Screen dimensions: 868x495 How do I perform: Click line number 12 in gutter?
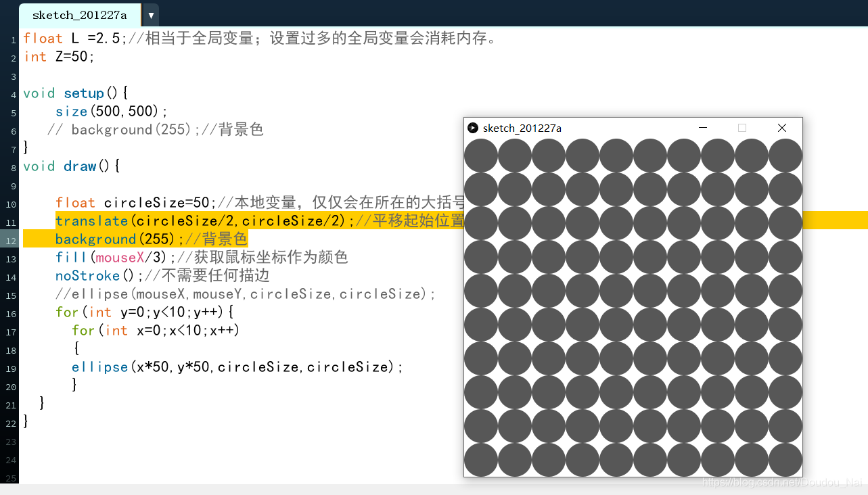click(x=12, y=241)
